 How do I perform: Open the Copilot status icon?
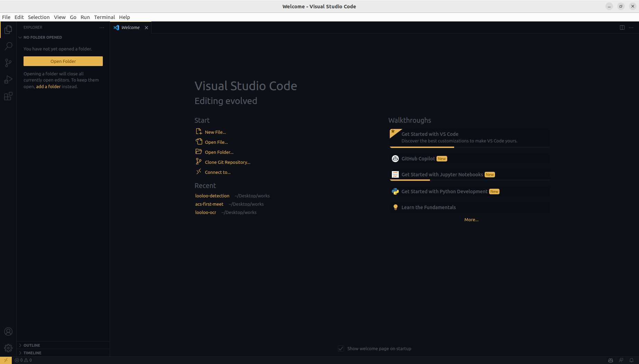(611, 360)
